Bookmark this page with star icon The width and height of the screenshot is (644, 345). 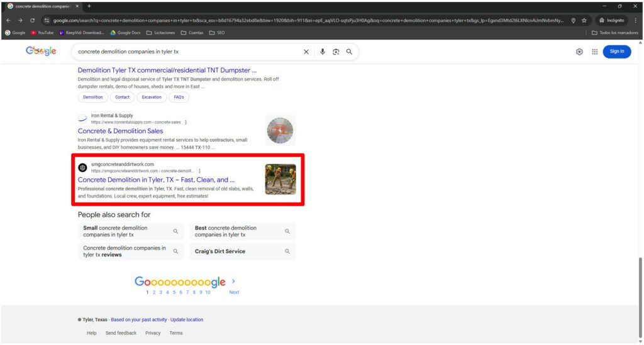tap(584, 20)
